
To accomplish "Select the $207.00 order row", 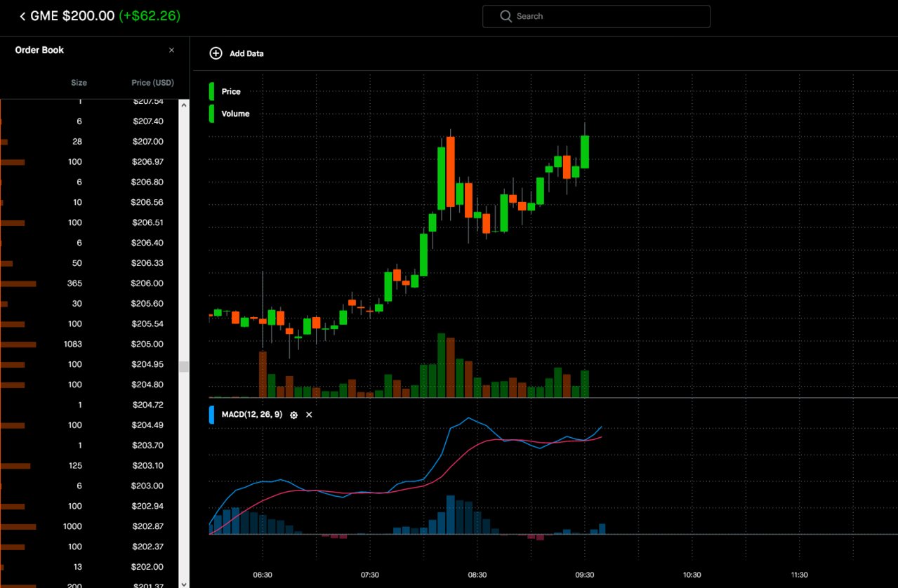I will (x=89, y=142).
